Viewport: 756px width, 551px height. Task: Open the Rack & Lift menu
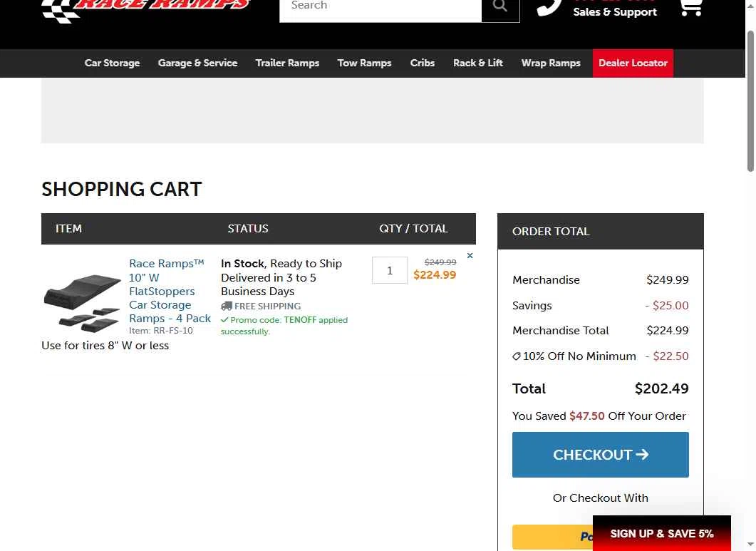tap(478, 63)
